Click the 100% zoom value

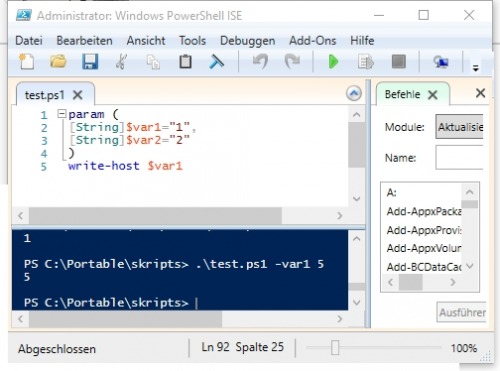coord(464,348)
